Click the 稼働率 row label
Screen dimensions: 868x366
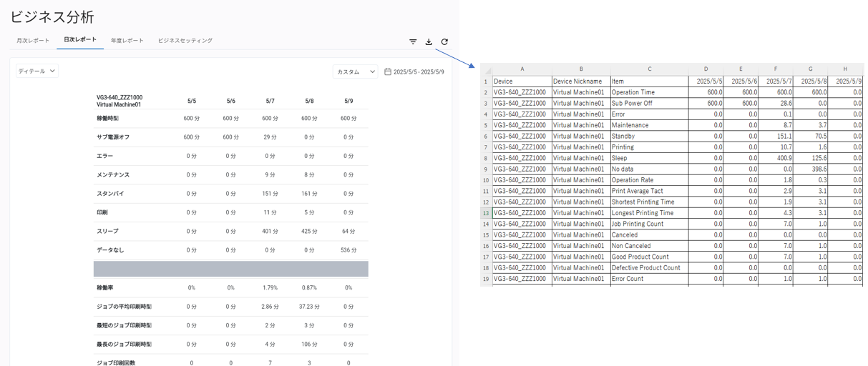pyautogui.click(x=105, y=287)
